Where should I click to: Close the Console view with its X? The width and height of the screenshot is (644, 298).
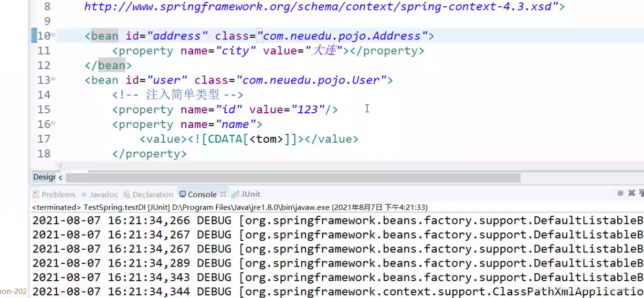(223, 194)
